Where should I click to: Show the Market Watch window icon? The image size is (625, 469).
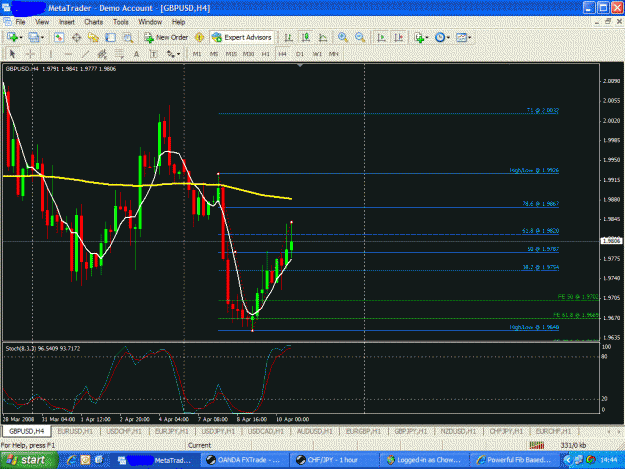point(59,37)
